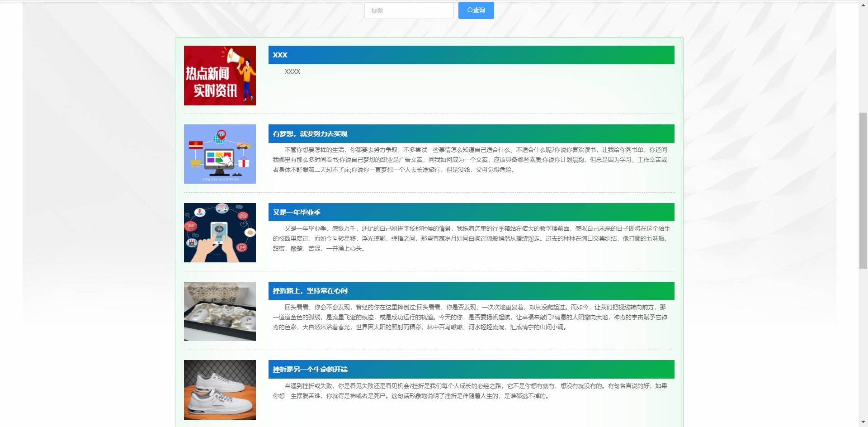Click the vertical scrollbar thumb
The height and width of the screenshot is (427, 868).
(x=863, y=190)
